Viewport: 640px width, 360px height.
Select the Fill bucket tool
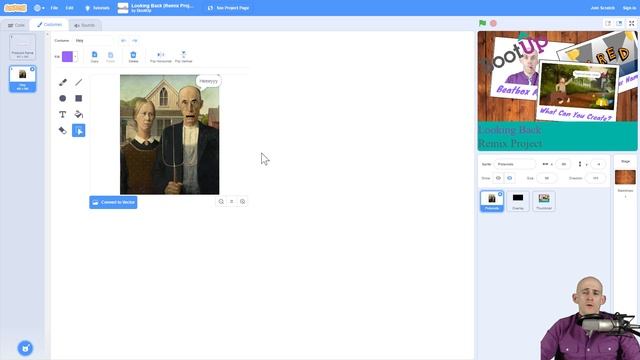79,115
